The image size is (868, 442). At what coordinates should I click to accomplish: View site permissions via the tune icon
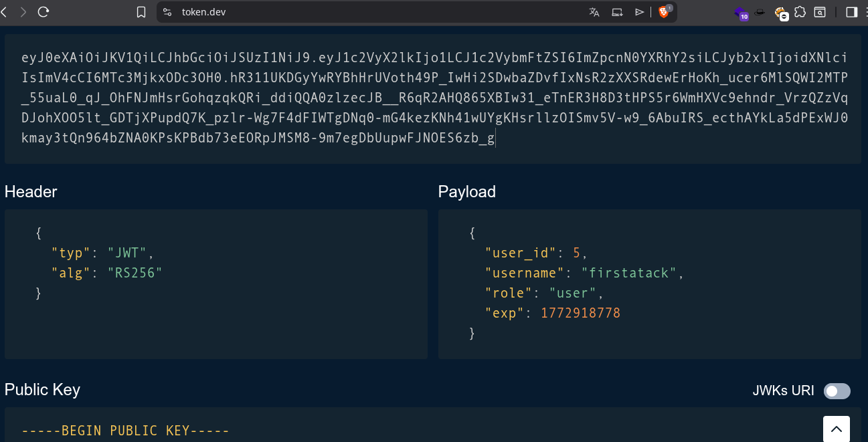(167, 11)
